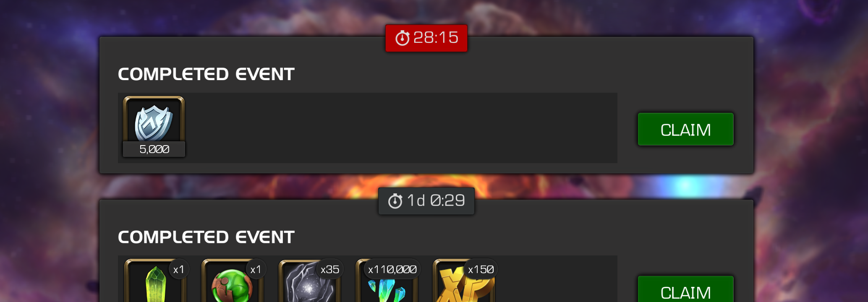The height and width of the screenshot is (302, 868).
Task: Tap the x110,000 quantity badge
Action: point(392,269)
